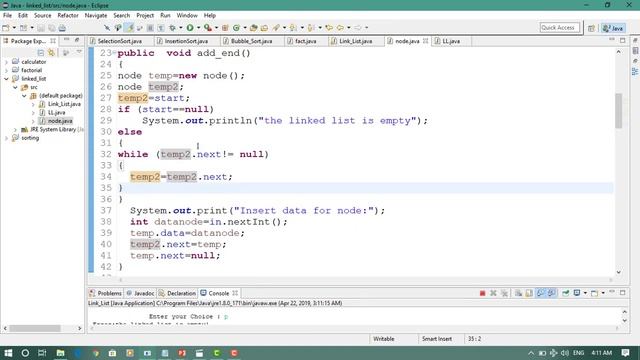Click the Search flashlight icon
The image size is (640, 360).
click(276, 28)
